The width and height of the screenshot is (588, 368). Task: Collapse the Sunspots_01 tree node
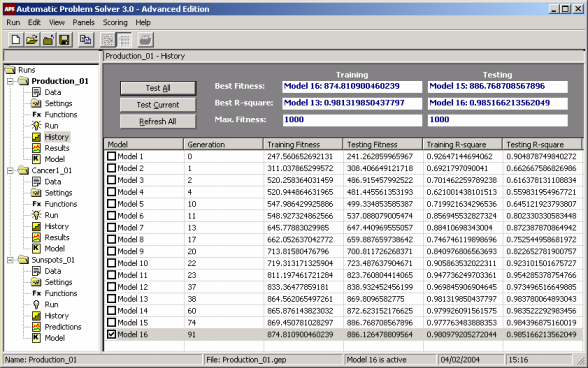pyautogui.click(x=10, y=260)
